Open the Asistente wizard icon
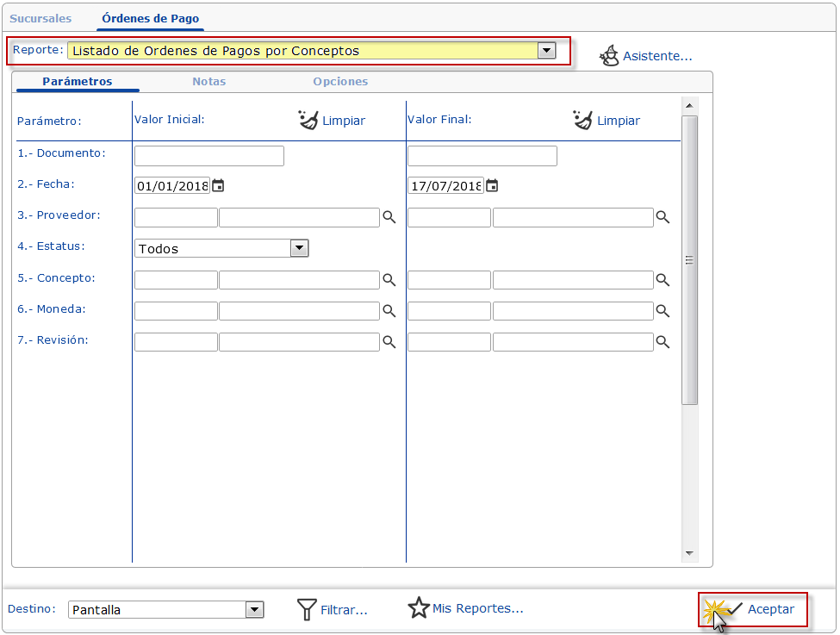 click(x=610, y=56)
